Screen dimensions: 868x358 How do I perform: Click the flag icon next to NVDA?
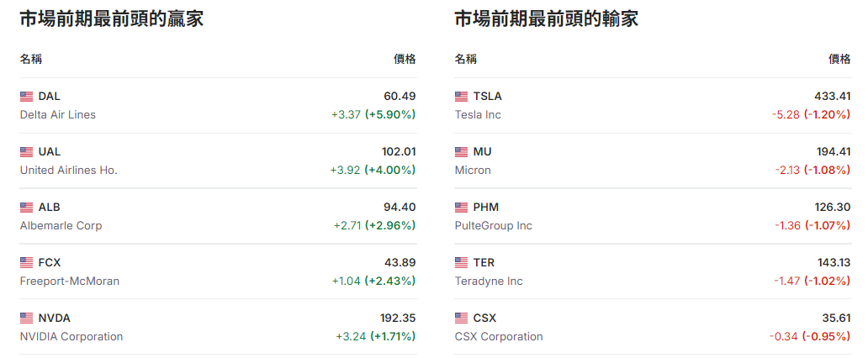(x=26, y=319)
